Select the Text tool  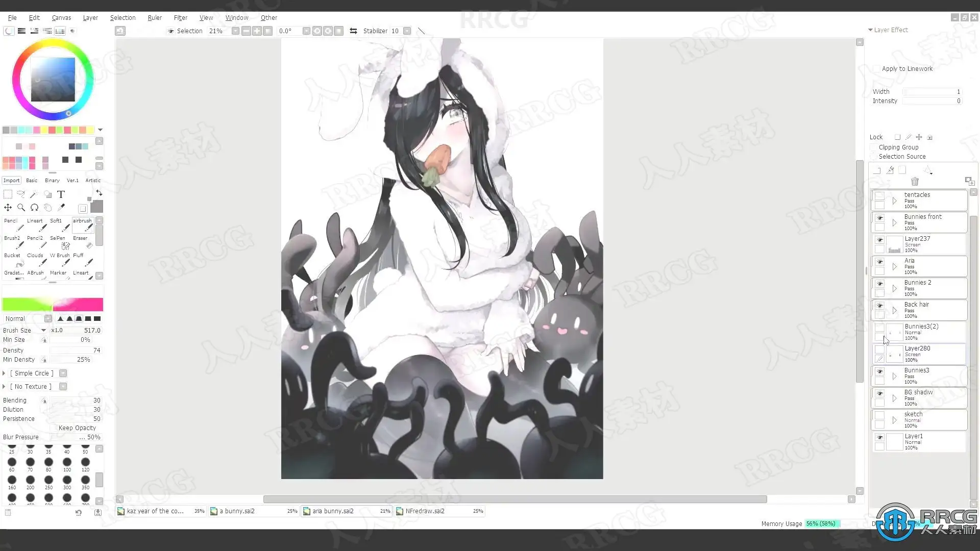61,194
